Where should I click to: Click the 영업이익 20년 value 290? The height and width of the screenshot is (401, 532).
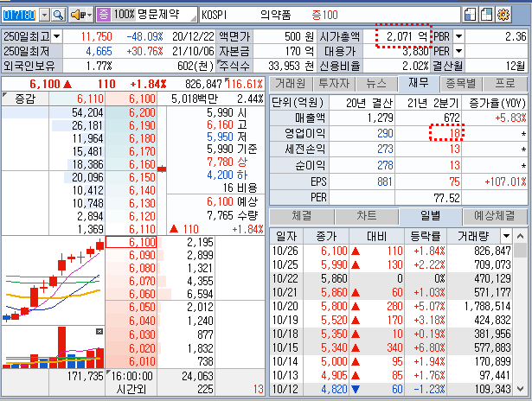click(x=385, y=133)
